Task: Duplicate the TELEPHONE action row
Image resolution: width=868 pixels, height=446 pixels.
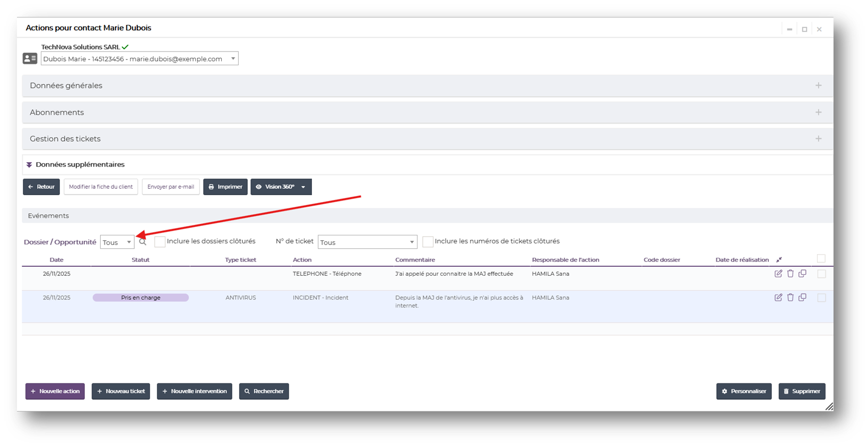Action: click(x=802, y=274)
